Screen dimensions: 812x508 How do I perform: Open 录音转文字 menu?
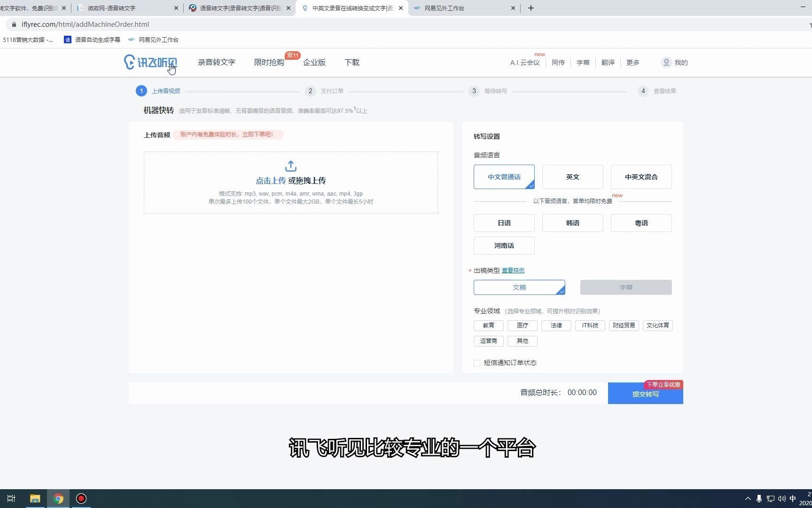pos(217,62)
